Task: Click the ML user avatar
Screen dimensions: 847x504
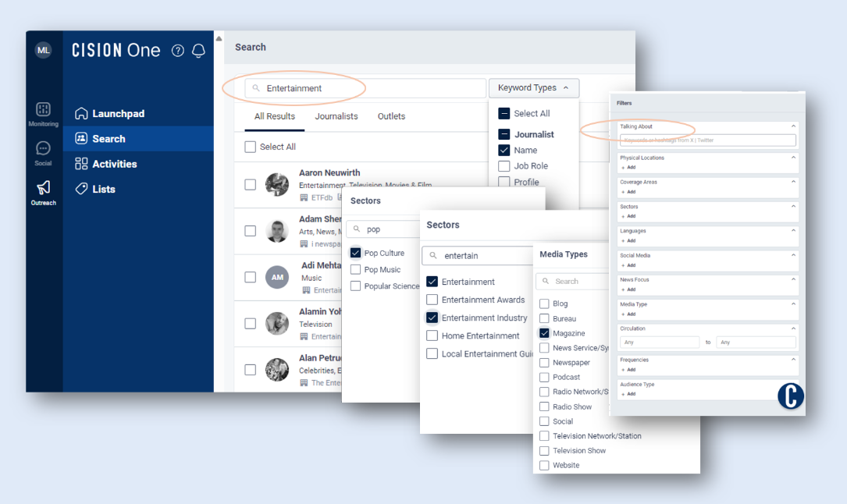Action: [44, 50]
